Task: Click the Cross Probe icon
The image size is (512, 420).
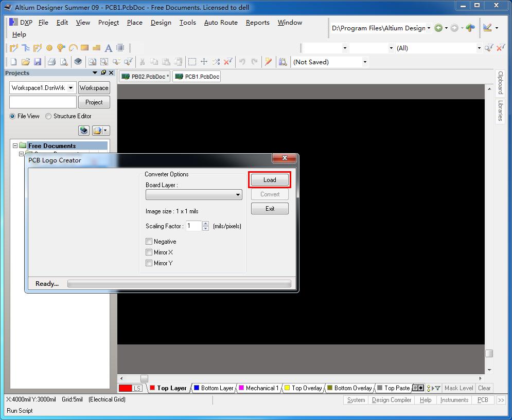Action: tap(269, 62)
